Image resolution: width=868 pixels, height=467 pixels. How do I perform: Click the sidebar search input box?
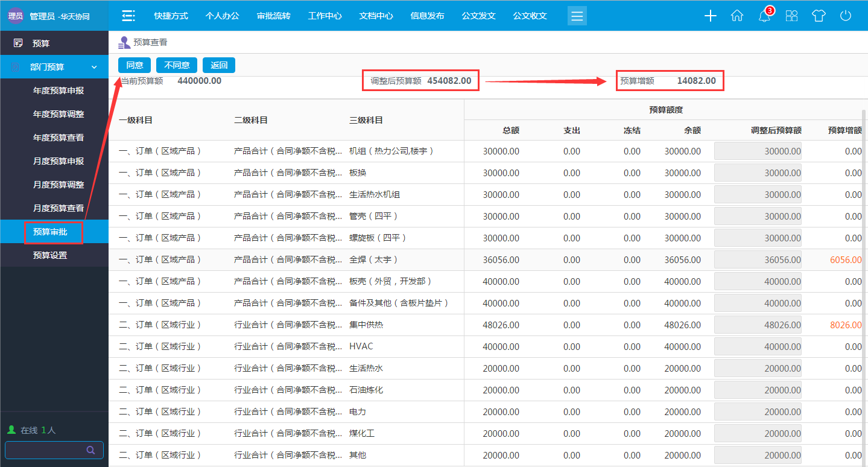tap(45, 450)
